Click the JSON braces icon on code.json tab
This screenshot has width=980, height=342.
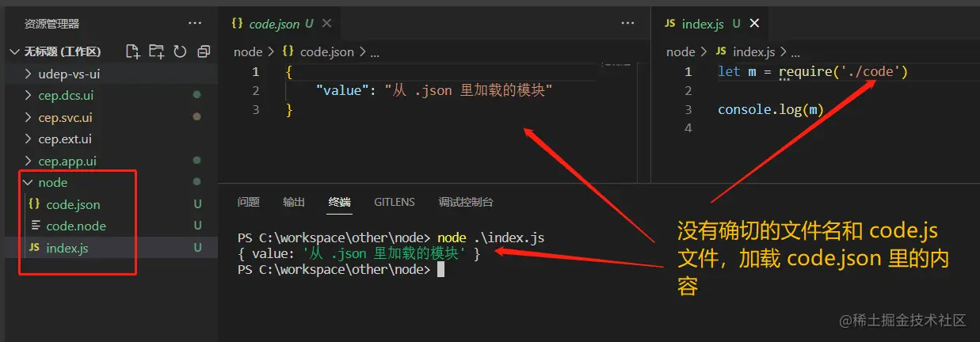coord(237,24)
